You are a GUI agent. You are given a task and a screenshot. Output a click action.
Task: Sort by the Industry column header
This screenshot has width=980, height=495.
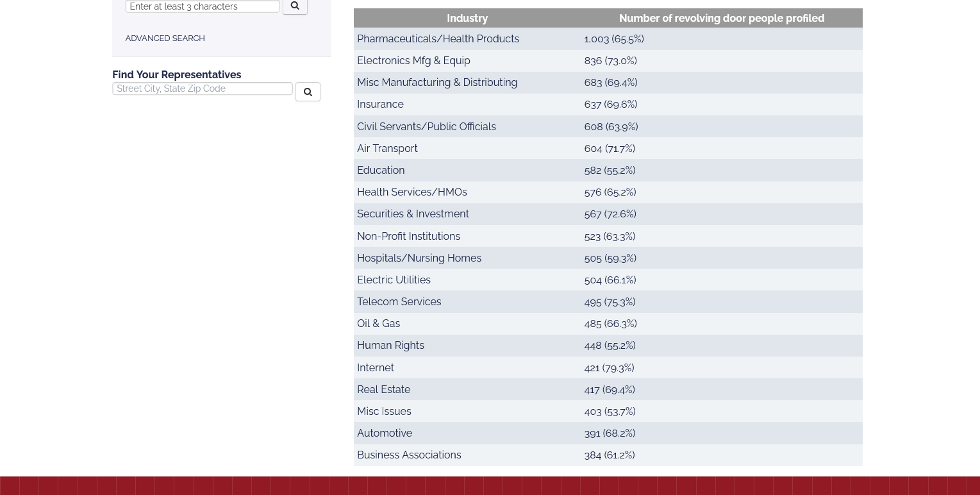pos(467,18)
